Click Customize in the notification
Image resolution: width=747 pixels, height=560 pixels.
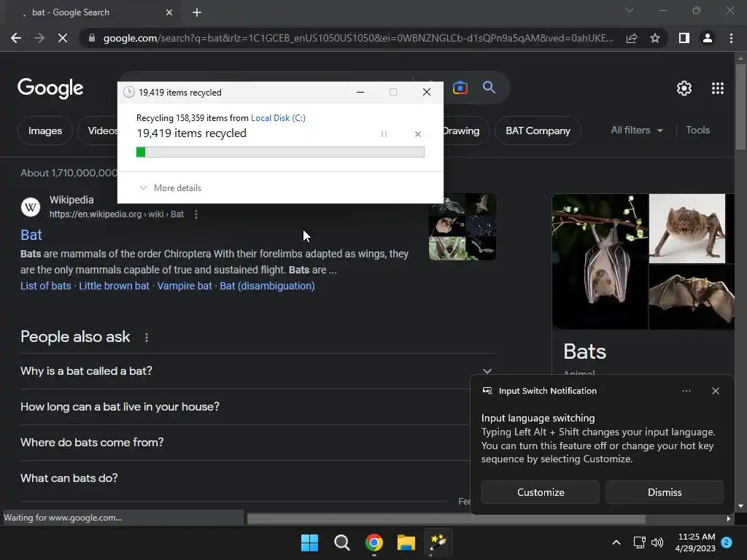[x=541, y=492]
